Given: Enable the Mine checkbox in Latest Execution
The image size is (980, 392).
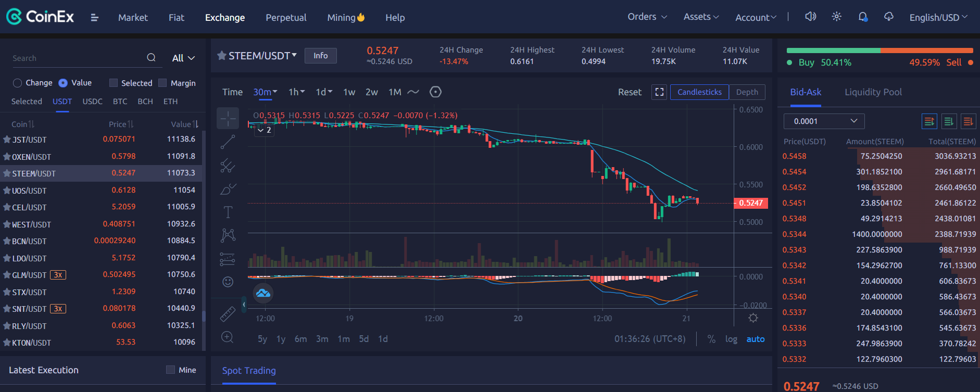Looking at the screenshot, I should [x=170, y=370].
